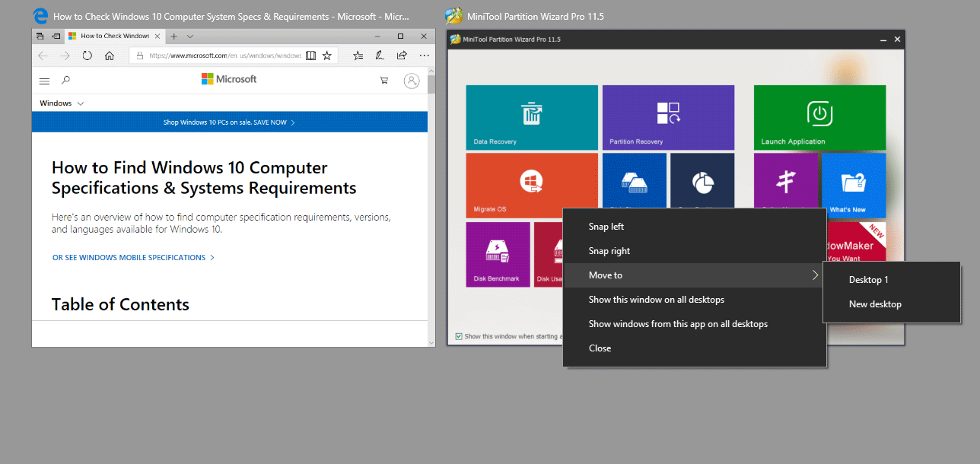Click the Microsoft site search magnifier
This screenshot has height=464, width=980.
point(66,80)
